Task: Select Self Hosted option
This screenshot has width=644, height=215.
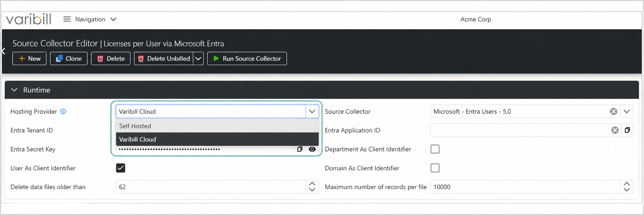Action: pos(217,126)
